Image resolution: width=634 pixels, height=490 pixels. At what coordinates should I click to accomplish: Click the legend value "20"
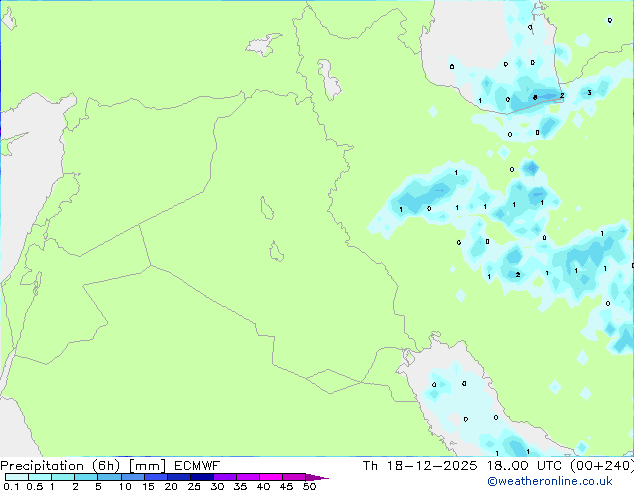point(171,486)
